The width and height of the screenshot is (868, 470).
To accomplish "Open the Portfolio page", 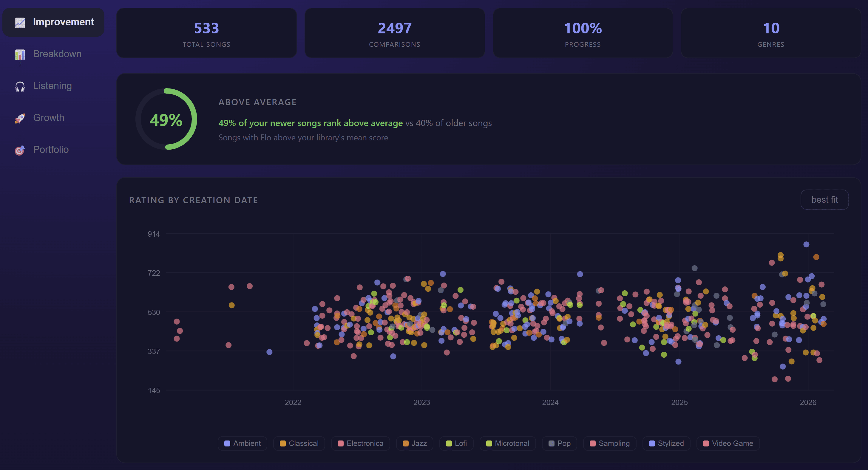I will [51, 150].
